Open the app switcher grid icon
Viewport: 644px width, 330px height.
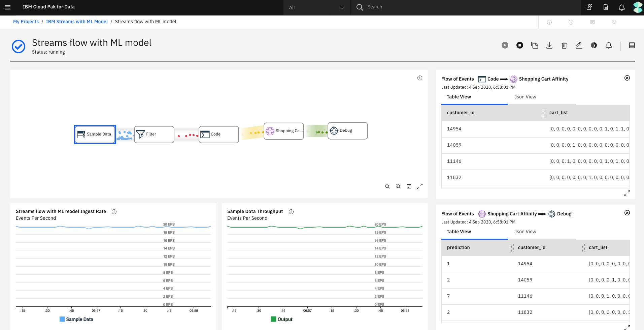coord(589,7)
